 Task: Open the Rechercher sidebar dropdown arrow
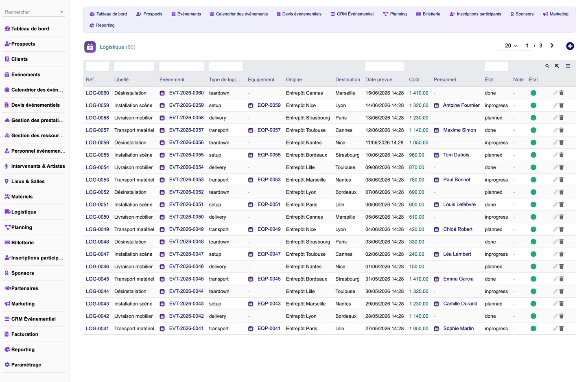[62, 12]
